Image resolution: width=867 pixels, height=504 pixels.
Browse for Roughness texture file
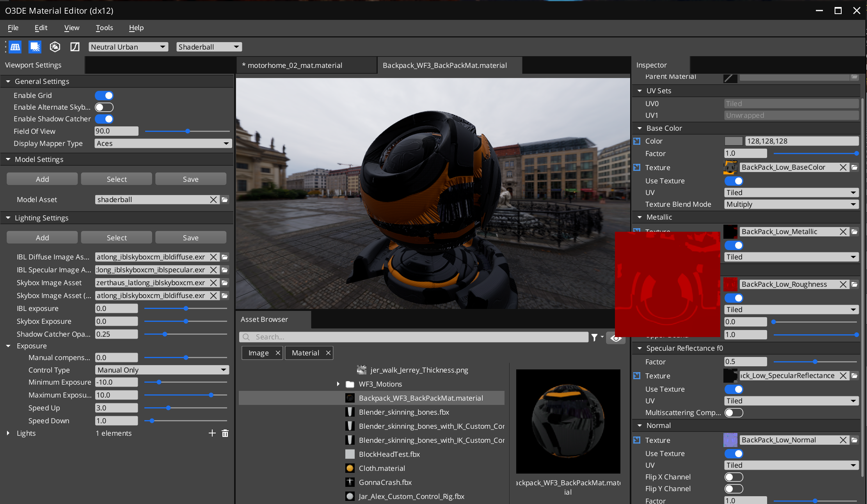tap(855, 284)
